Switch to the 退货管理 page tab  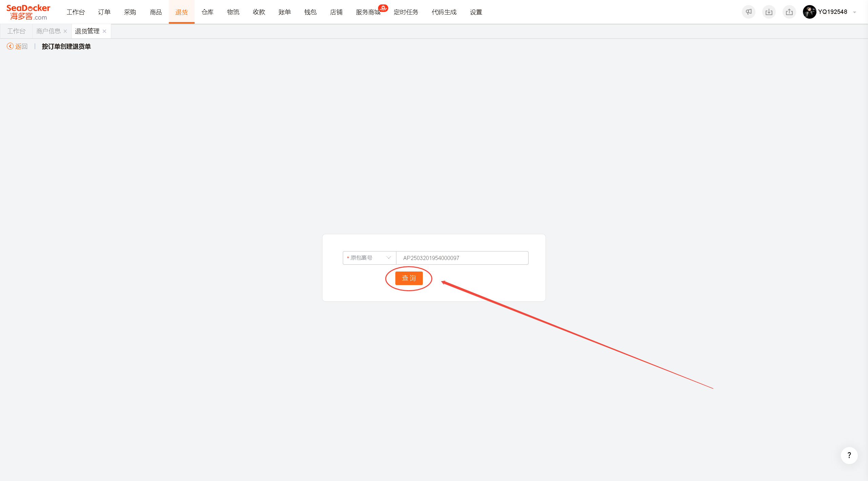tap(87, 31)
